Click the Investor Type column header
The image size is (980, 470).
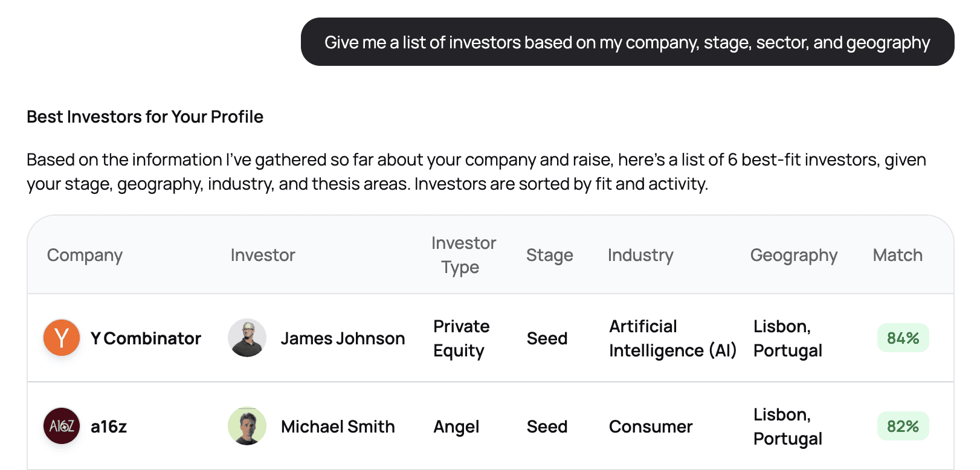point(463,255)
